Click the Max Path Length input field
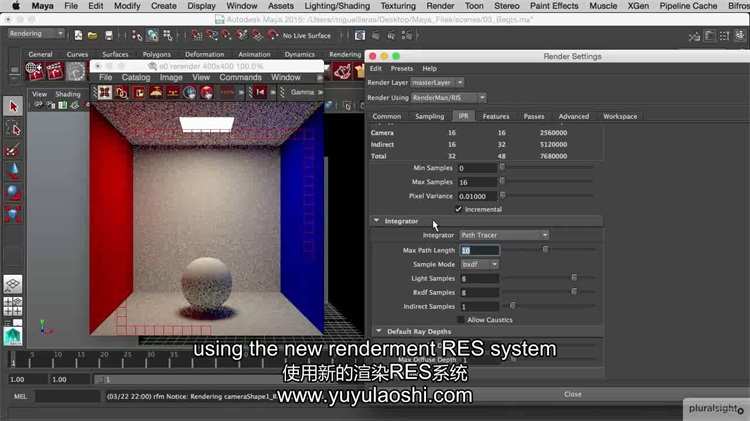Screen dimensions: 750x421 click(x=479, y=250)
